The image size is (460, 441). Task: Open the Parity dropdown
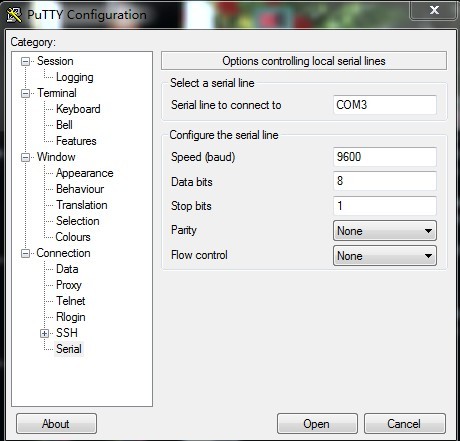[385, 231]
